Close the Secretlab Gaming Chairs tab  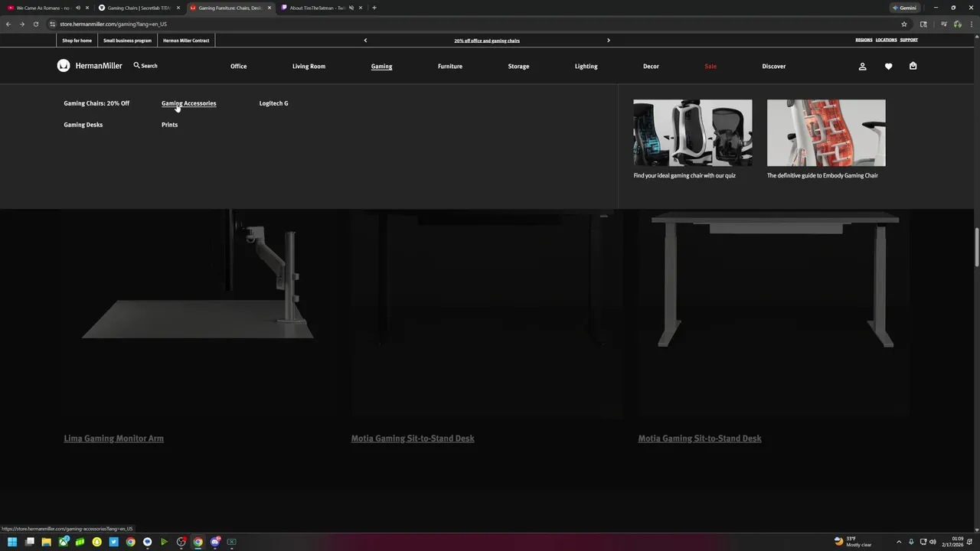(x=178, y=8)
